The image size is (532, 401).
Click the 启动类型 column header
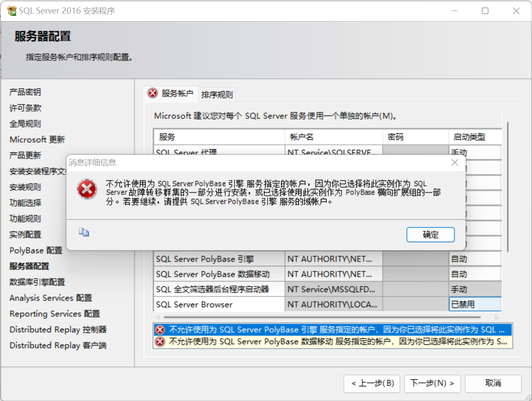[x=475, y=137]
